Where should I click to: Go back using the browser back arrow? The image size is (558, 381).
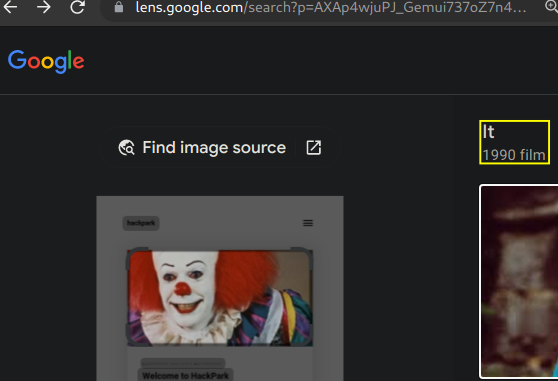pyautogui.click(x=10, y=7)
